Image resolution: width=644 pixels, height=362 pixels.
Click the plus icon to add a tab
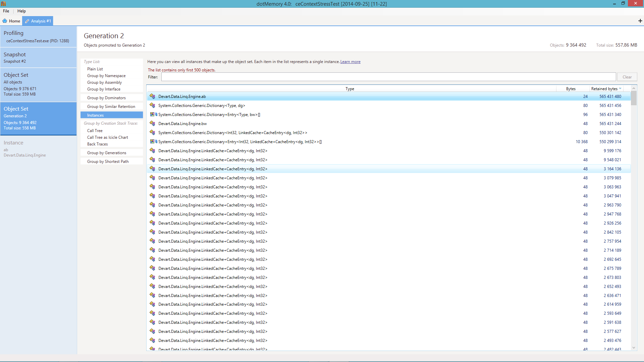tap(640, 21)
